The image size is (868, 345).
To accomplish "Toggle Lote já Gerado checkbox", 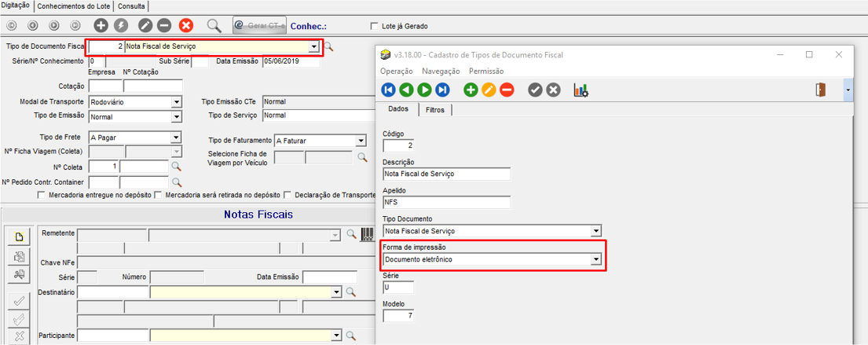I will click(374, 26).
